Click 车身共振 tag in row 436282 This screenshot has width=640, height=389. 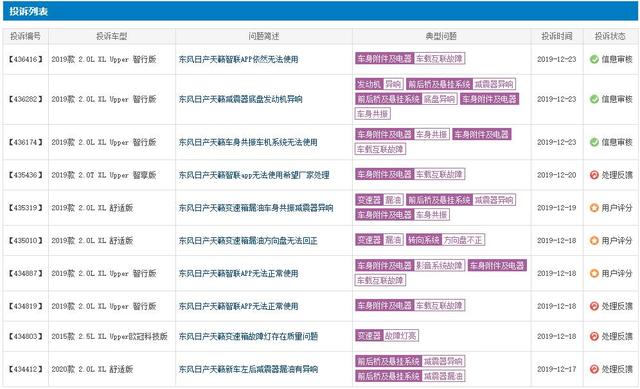pos(373,113)
